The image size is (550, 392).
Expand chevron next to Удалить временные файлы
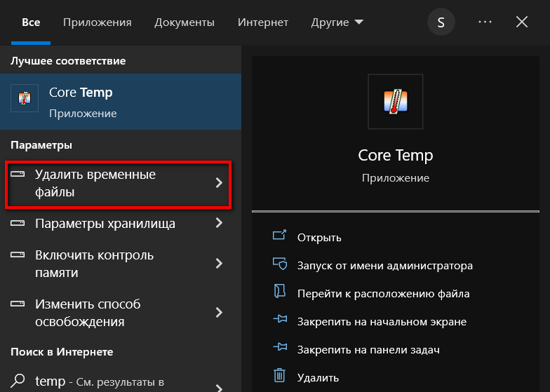pyautogui.click(x=219, y=182)
